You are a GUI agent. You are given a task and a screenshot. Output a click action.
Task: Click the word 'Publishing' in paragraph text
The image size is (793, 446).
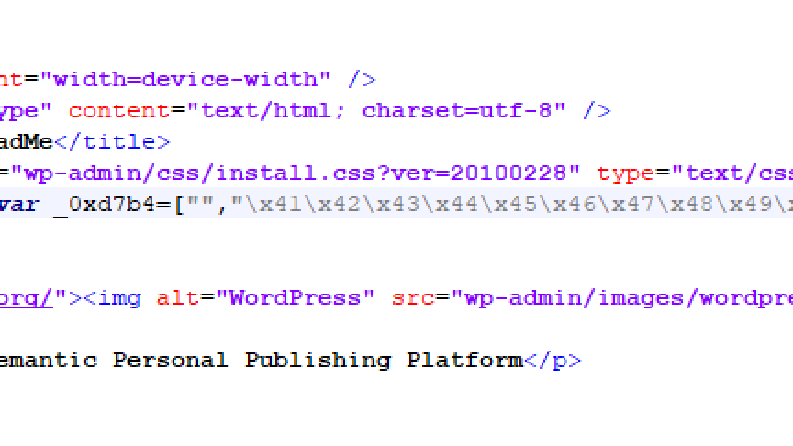click(x=318, y=361)
